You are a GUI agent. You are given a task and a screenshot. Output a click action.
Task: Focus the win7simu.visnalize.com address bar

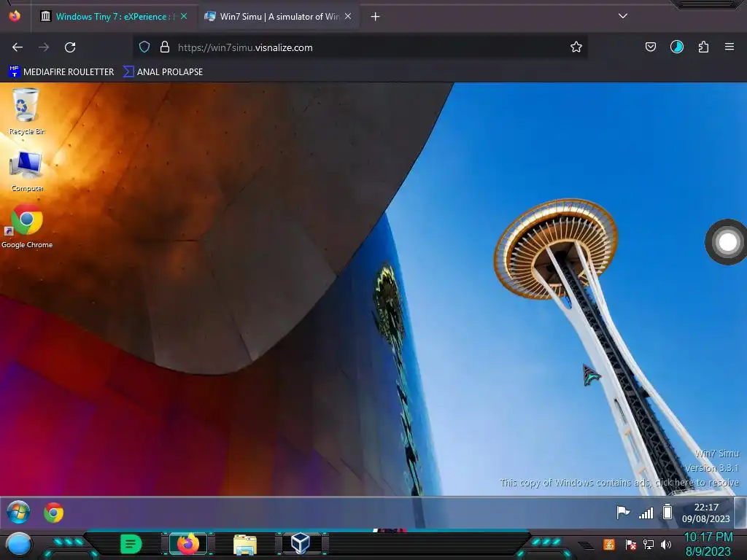click(x=360, y=47)
